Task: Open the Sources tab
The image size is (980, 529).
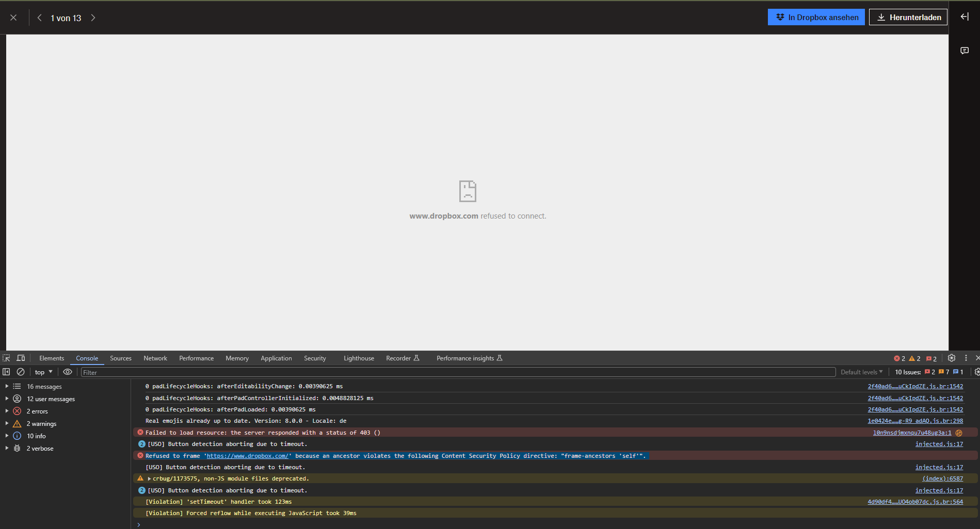Action: pyautogui.click(x=121, y=358)
